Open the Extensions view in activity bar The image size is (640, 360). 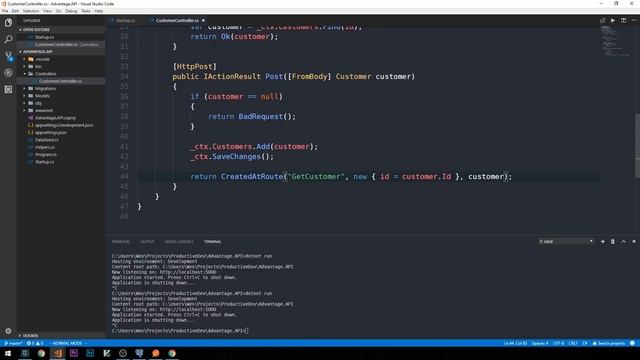[8, 89]
